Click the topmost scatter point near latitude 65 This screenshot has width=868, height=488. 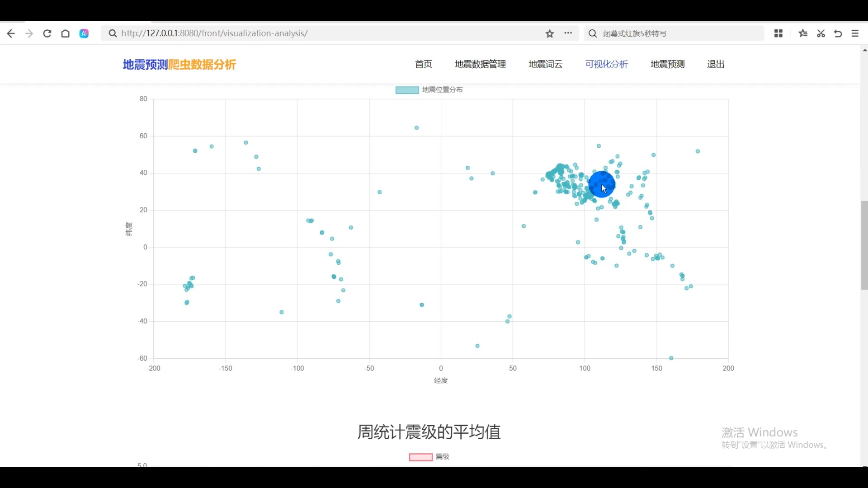417,128
